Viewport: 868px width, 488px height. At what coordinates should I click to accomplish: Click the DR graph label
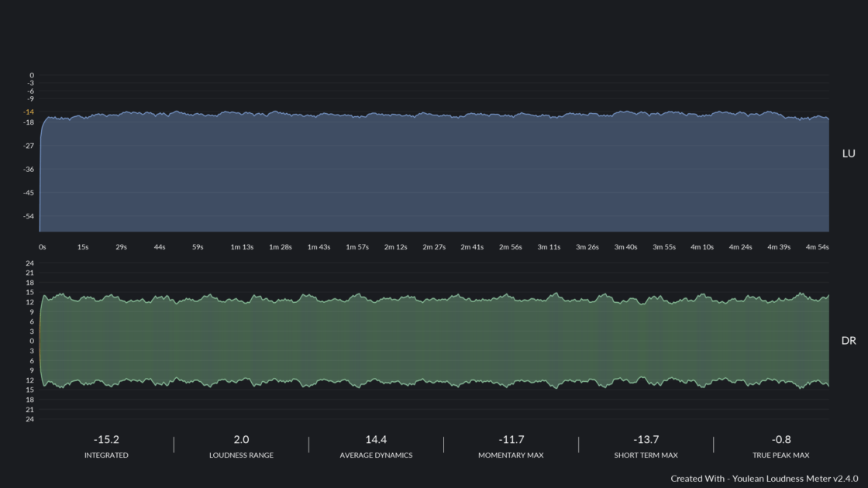coord(849,341)
